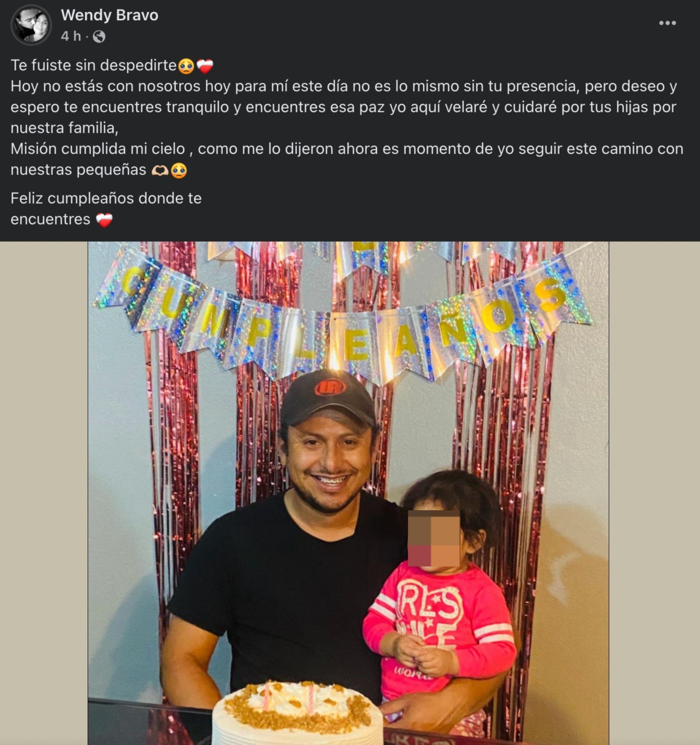
Task: Click the beige left margin beside the photo
Action: [x=44, y=493]
